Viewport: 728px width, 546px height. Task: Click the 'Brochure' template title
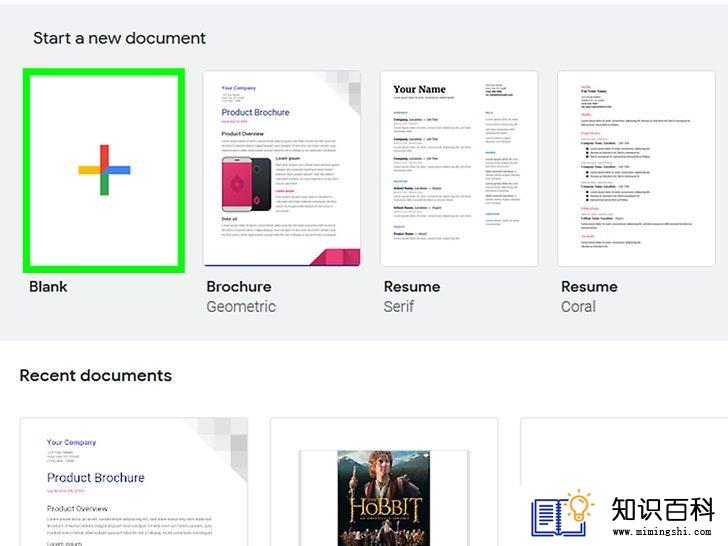pos(239,286)
